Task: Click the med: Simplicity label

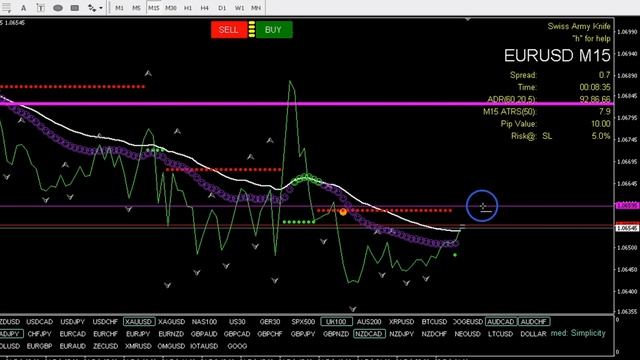Action: click(x=578, y=333)
